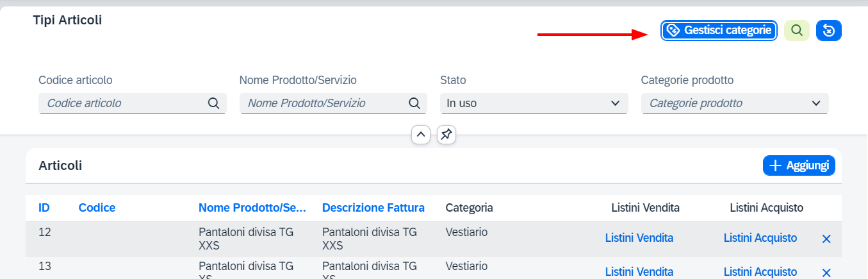The image size is (868, 279).
Task: Pin the filter bar with pushpin icon
Action: (x=446, y=135)
